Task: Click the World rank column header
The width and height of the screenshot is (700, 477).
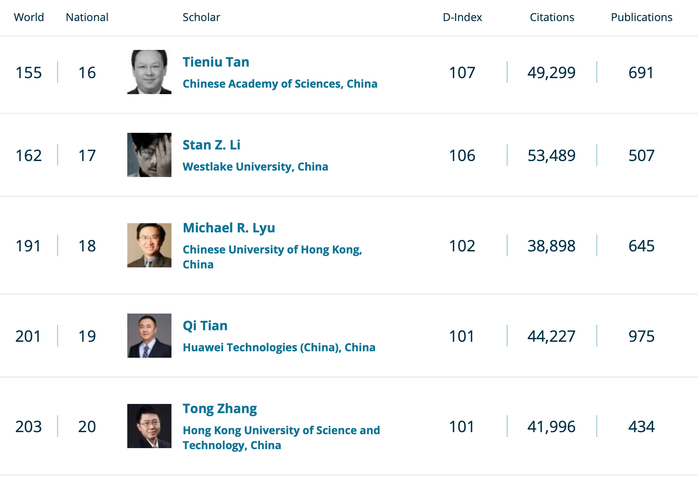Action: coord(28,17)
